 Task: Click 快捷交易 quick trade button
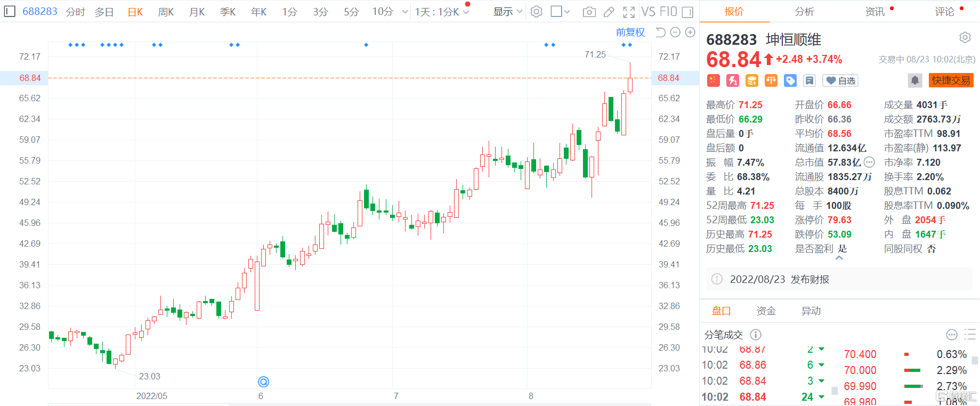951,80
